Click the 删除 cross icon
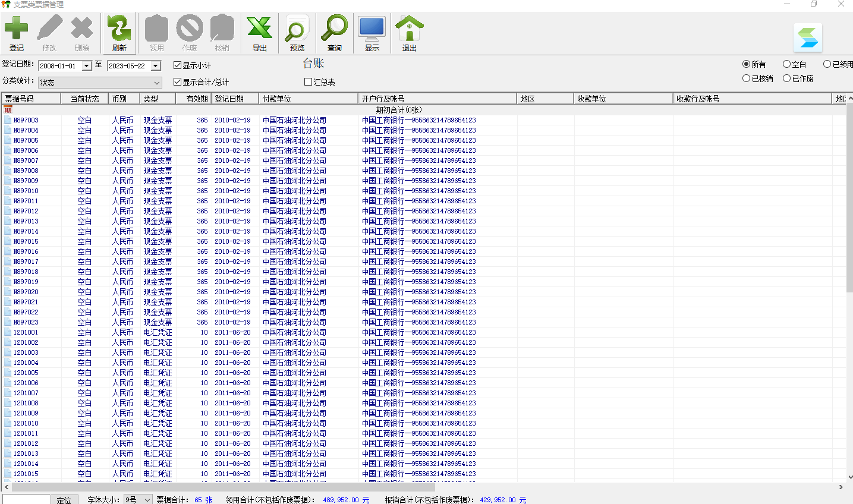 (82, 28)
